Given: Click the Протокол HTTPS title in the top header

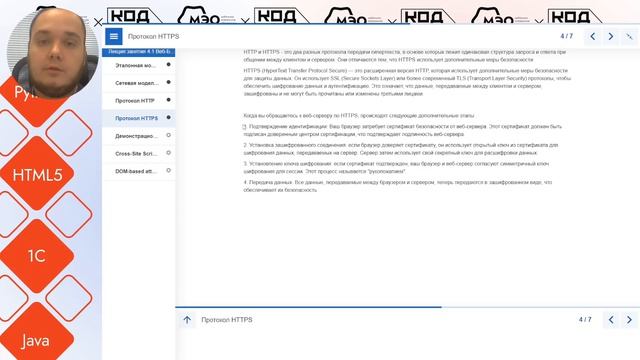Looking at the screenshot, I should click(153, 36).
